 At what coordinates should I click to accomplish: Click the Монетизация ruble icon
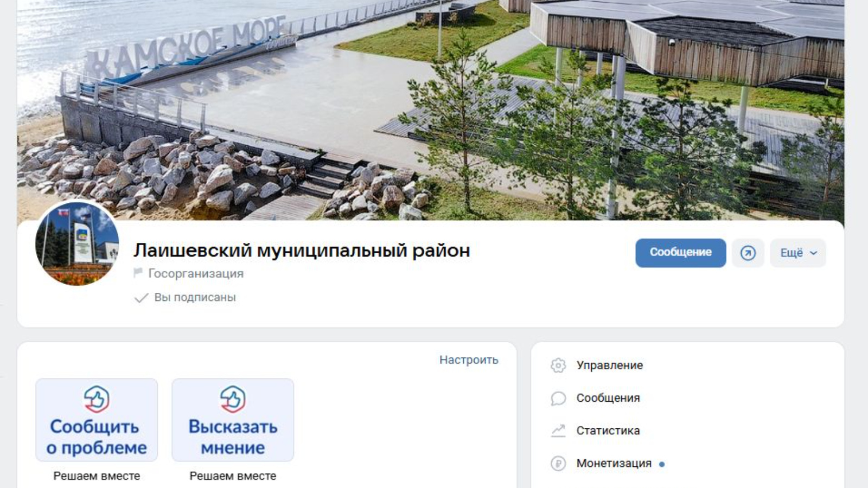tap(558, 464)
